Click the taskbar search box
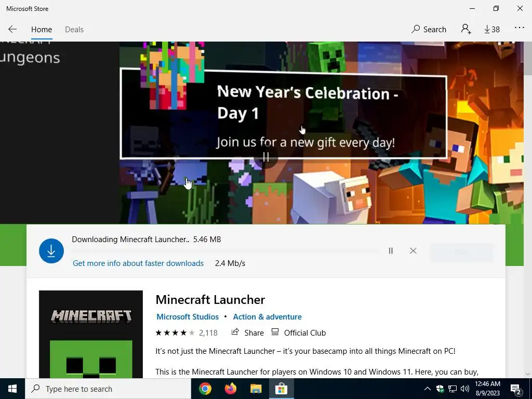532x399 pixels. (108, 389)
